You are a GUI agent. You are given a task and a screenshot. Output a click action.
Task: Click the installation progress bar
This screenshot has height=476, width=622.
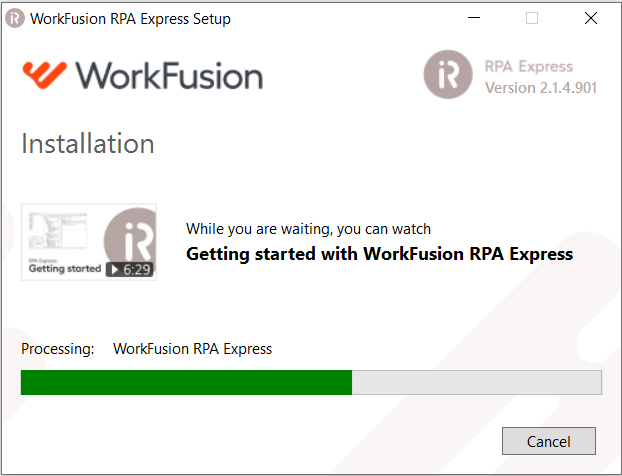tap(311, 382)
